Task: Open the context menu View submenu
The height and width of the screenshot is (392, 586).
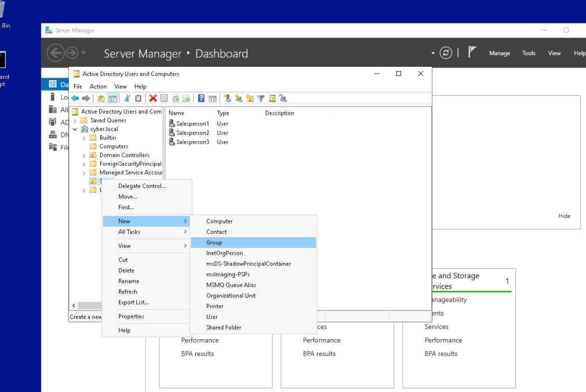Action: pyautogui.click(x=147, y=246)
